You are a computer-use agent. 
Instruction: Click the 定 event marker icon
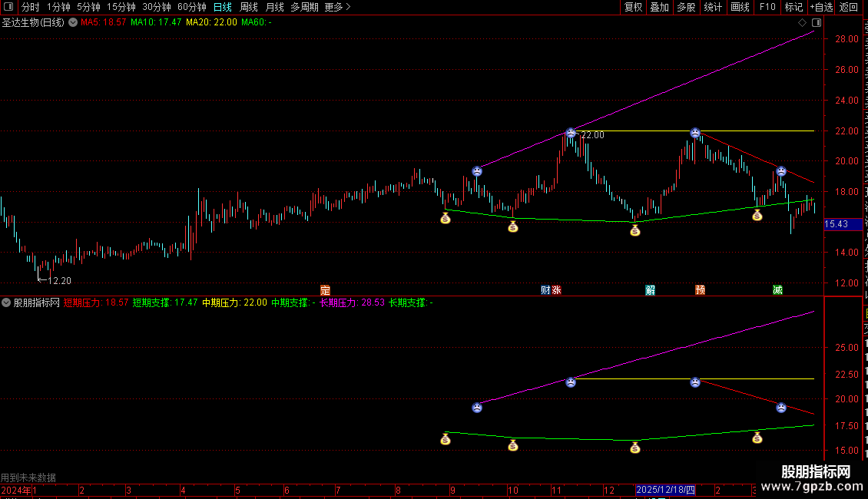pos(325,290)
